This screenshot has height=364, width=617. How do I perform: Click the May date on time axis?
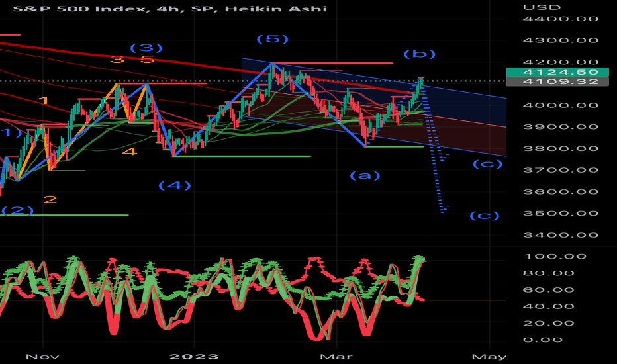[489, 357]
